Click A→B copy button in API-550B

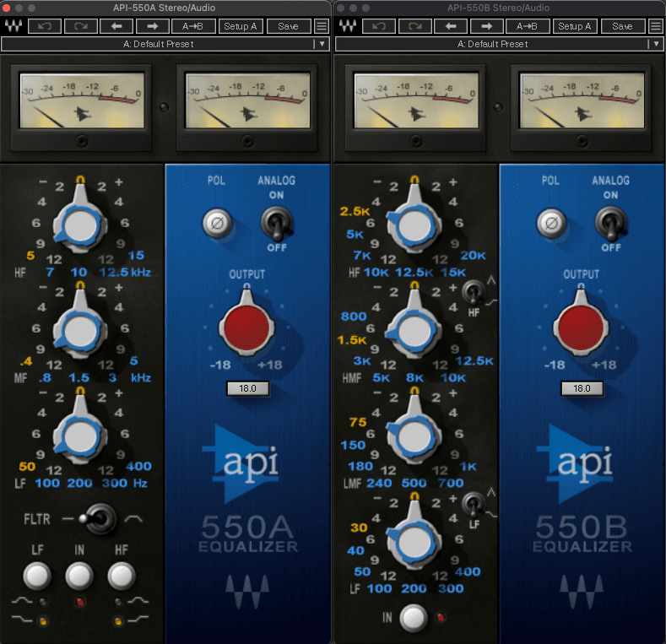pos(528,26)
